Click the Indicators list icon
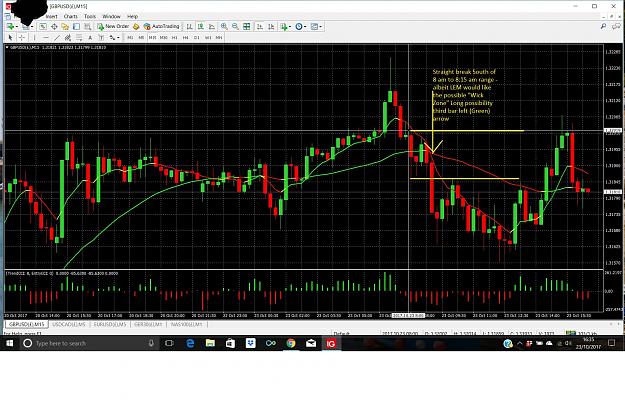The image size is (625, 400). coord(283,27)
